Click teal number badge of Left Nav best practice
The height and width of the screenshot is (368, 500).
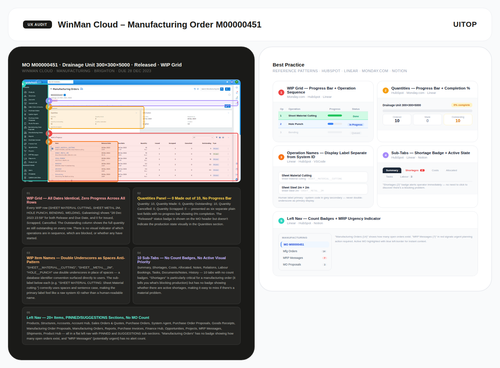[x=281, y=221]
